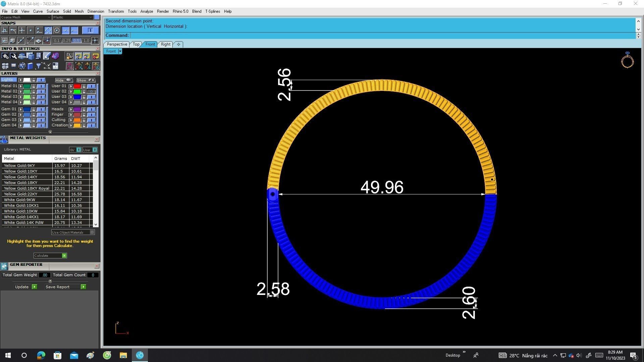Viewport: 644px width, 362px height.
Task: Click the Metal Weights panel icon
Action: click(x=4, y=139)
